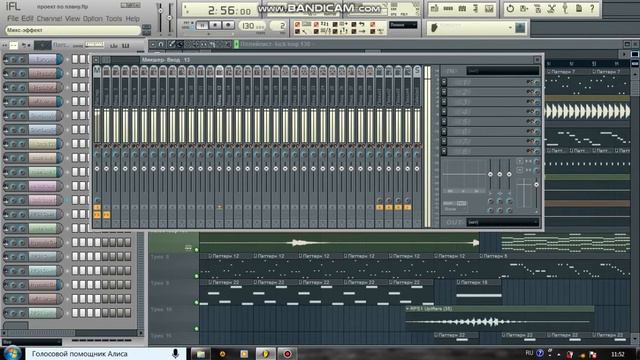Toggle mute dot on the Паттерн 12 track
Screen dimensions: 640x360
click(196, 276)
